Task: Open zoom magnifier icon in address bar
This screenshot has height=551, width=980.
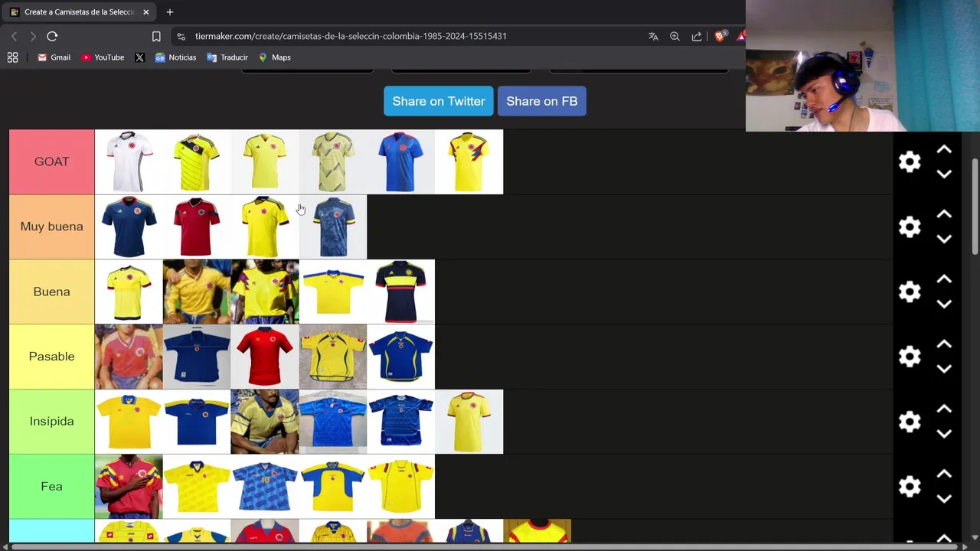Action: tap(675, 36)
